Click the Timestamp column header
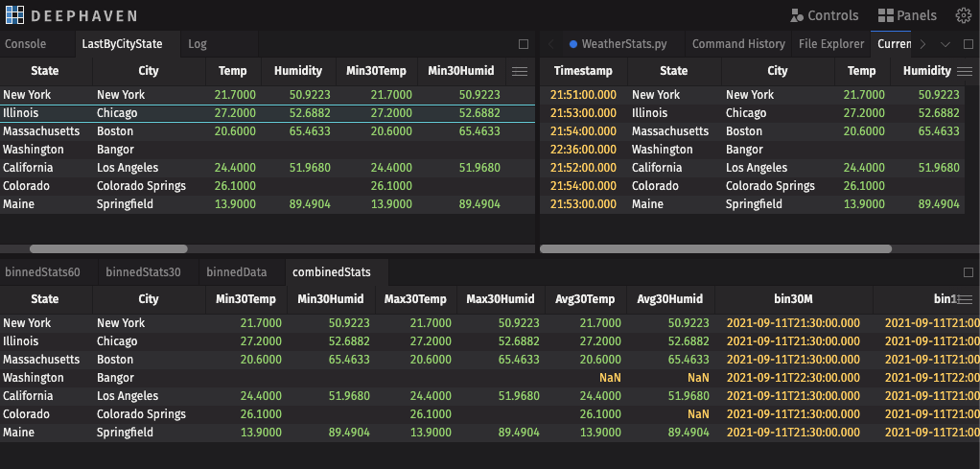Viewport: 980px width, 469px height. (582, 71)
